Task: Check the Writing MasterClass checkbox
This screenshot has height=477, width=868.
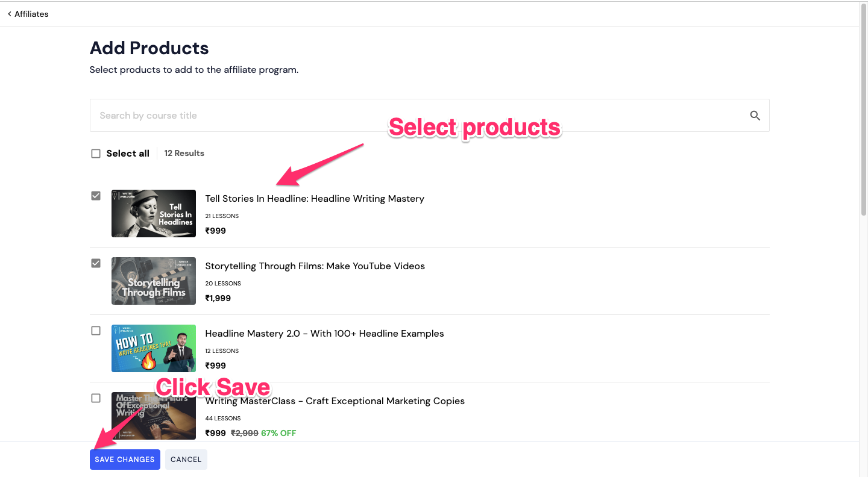Action: [96, 398]
